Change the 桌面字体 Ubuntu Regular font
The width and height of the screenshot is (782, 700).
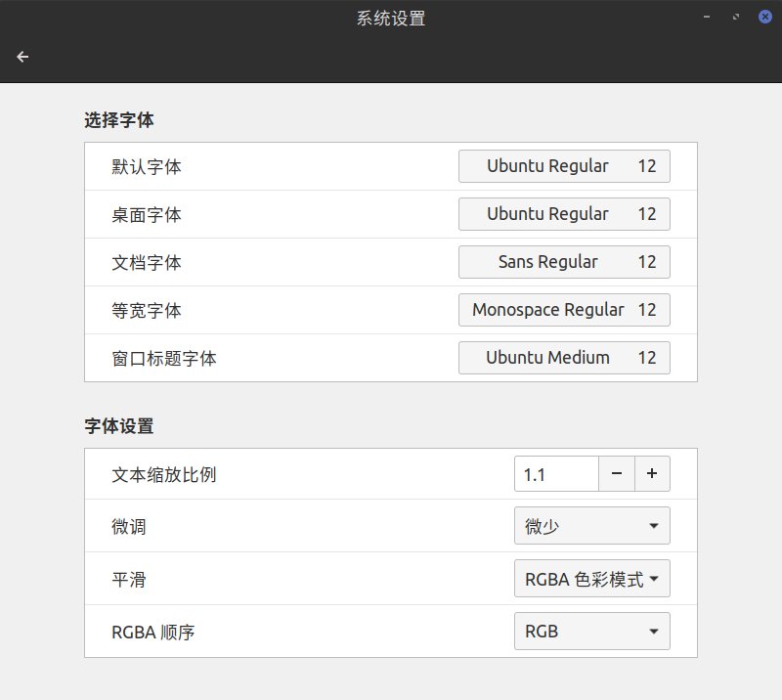coord(564,214)
